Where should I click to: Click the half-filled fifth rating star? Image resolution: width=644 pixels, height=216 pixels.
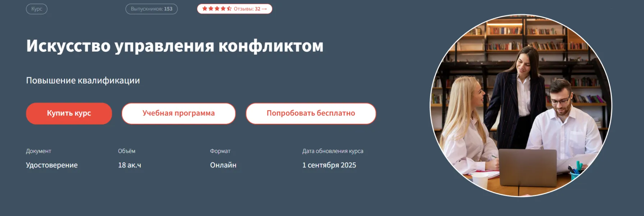tap(229, 9)
